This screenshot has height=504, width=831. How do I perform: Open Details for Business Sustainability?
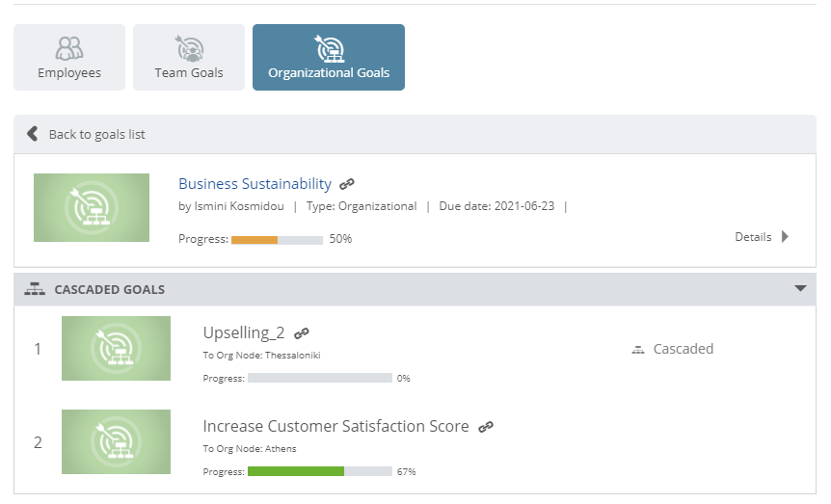click(753, 237)
